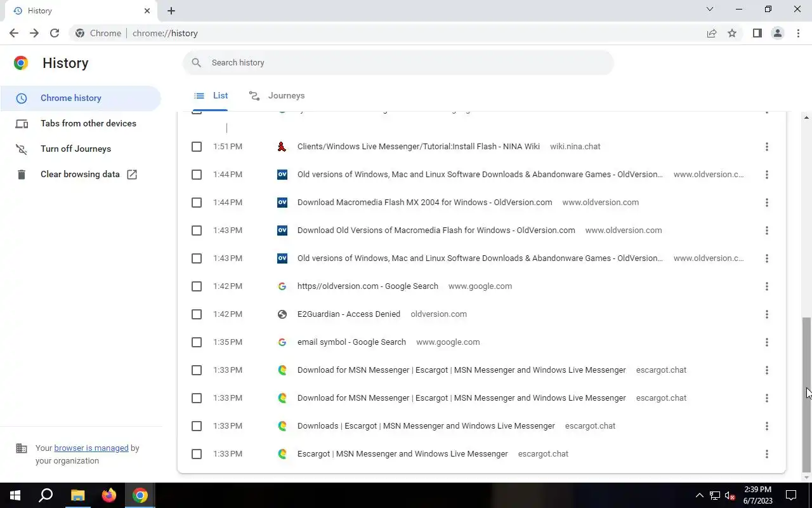This screenshot has height=508, width=812.
Task: Check 1:43 PM Old versions of Windows checkbox
Action: (x=197, y=258)
